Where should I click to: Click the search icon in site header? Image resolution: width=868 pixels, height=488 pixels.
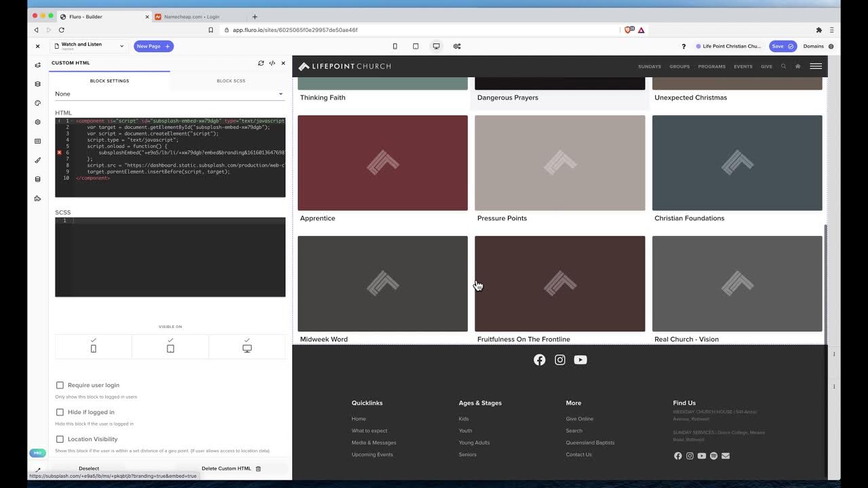coord(784,66)
